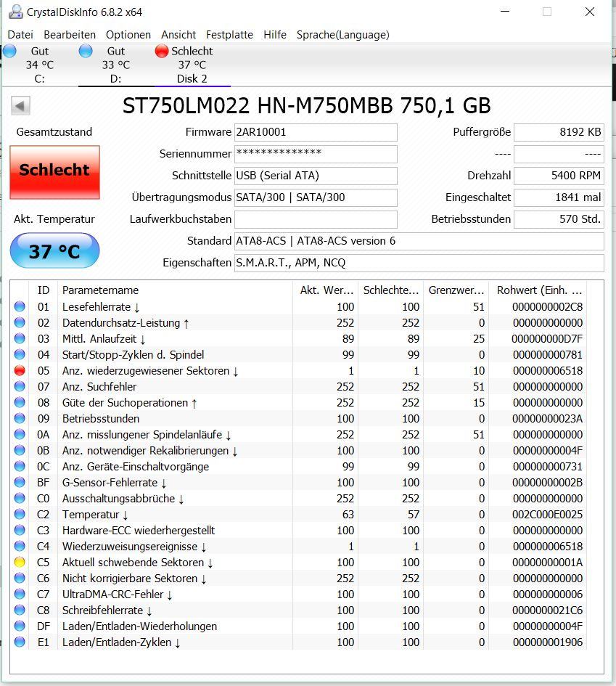Open the Festplatte menu
Screen dimensions: 616x686
(229, 35)
